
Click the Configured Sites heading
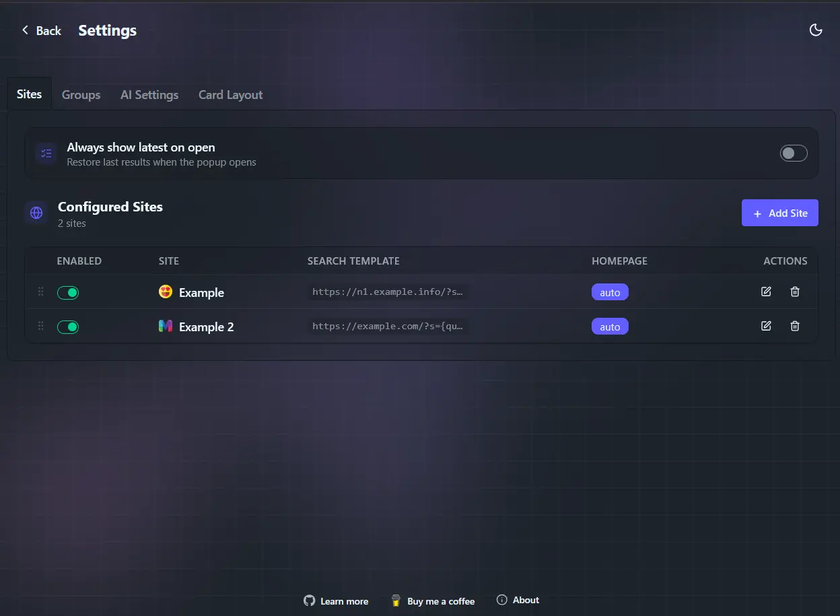coord(110,207)
